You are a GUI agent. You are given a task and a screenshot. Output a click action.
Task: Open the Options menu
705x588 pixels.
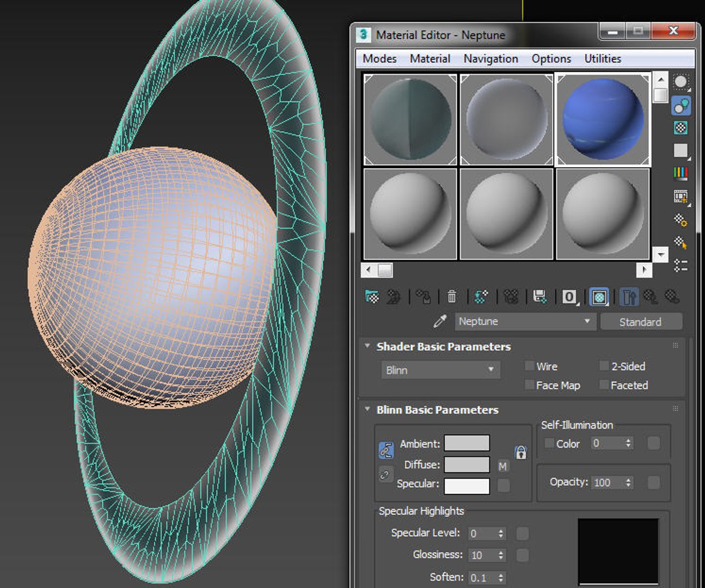click(x=551, y=58)
